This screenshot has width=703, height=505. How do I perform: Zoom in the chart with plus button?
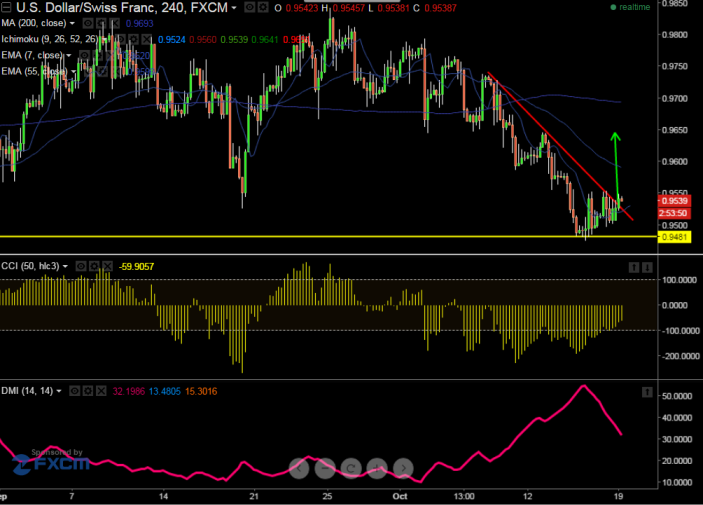pyautogui.click(x=377, y=468)
